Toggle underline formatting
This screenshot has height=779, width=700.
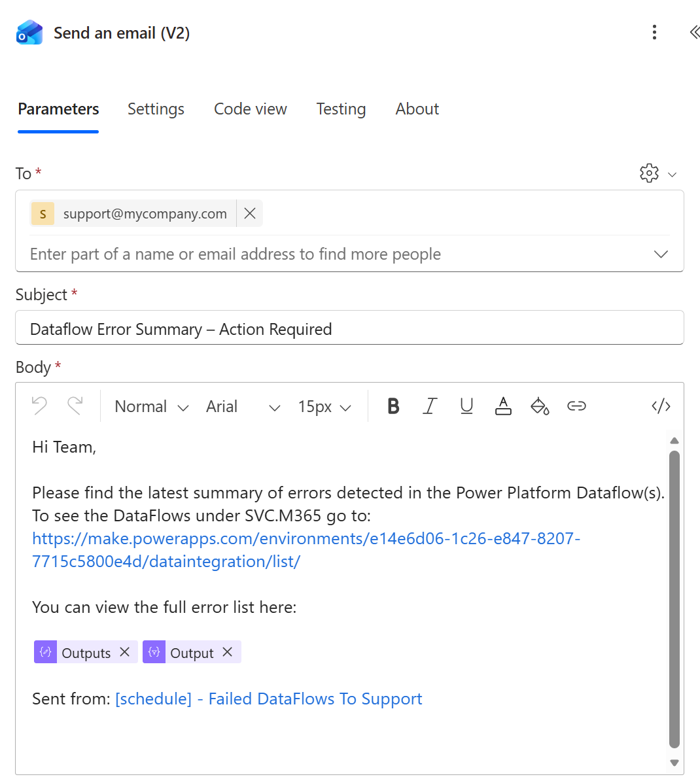tap(466, 406)
